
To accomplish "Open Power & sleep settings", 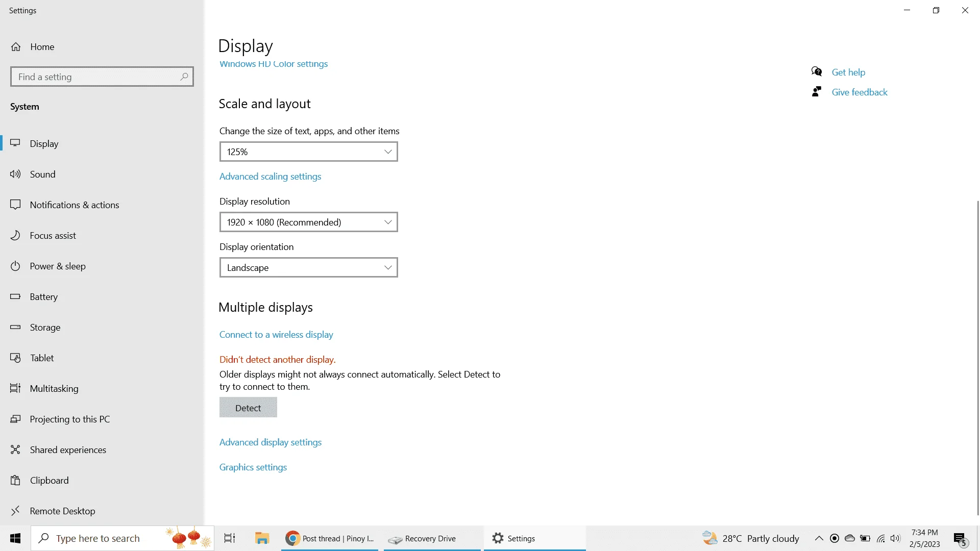I will point(102,266).
